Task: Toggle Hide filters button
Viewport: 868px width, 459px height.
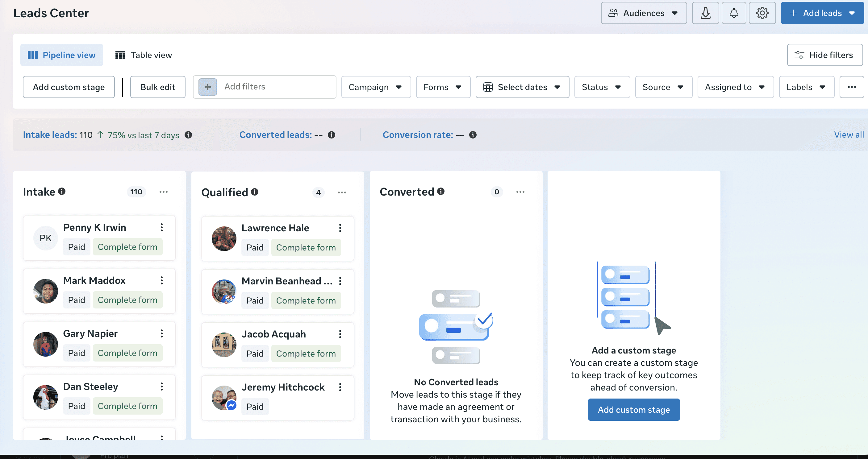Action: click(x=824, y=55)
